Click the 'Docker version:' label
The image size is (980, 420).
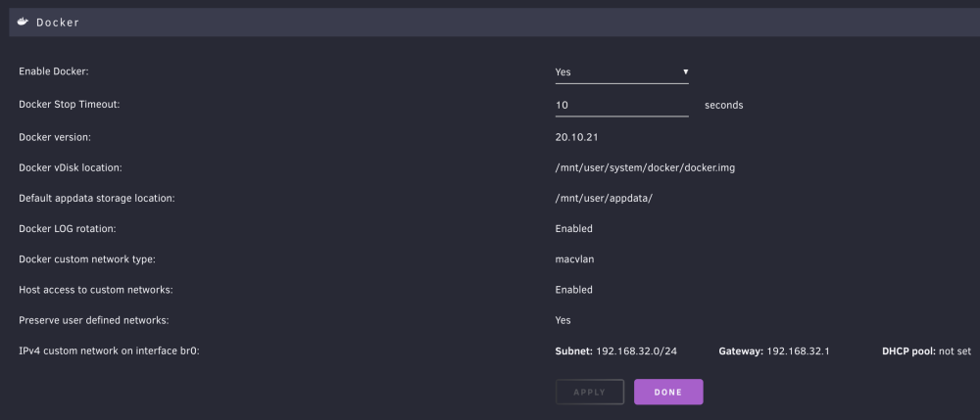(x=55, y=137)
